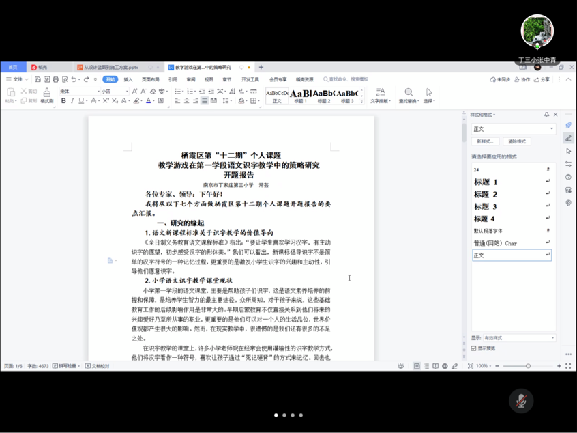
Task: Select the Insert ribbon tab
Action: click(x=128, y=79)
